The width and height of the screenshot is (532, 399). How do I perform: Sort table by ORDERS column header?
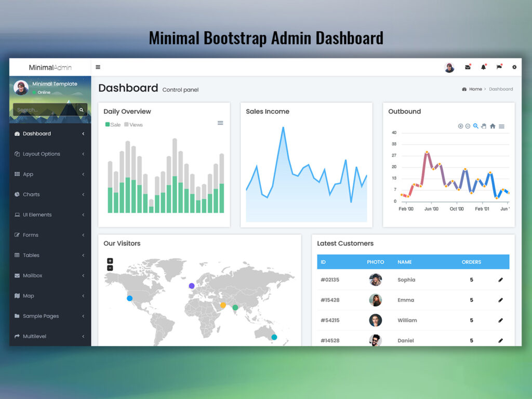[x=471, y=262]
